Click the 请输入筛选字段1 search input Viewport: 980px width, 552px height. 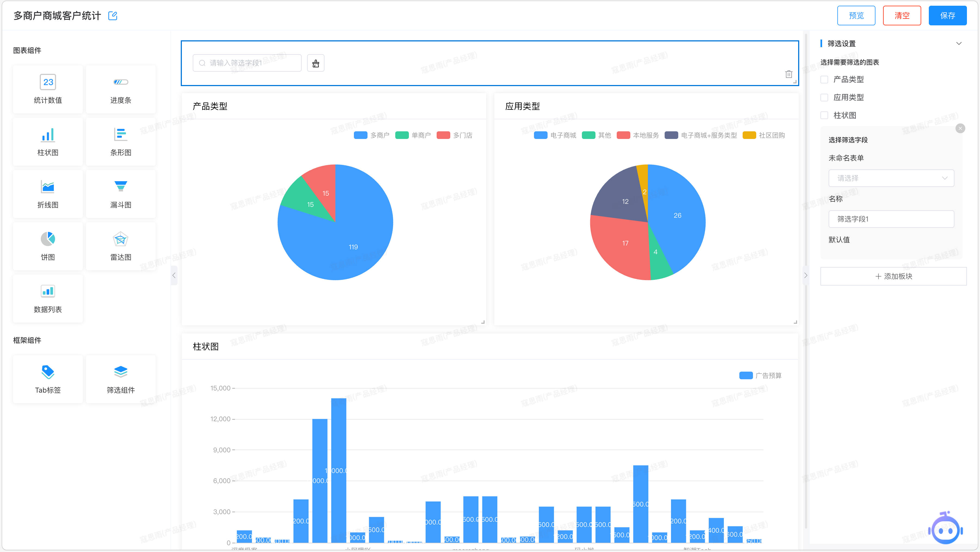point(247,63)
